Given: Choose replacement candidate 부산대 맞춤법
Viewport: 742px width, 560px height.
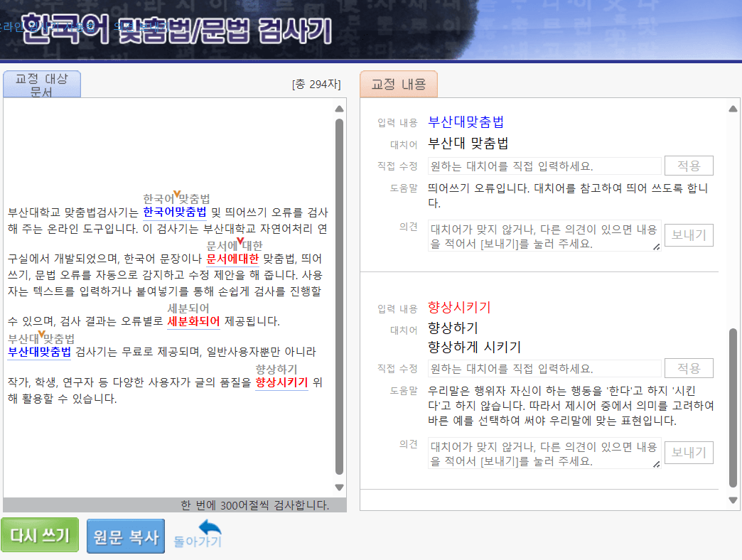Looking at the screenshot, I should 468,143.
